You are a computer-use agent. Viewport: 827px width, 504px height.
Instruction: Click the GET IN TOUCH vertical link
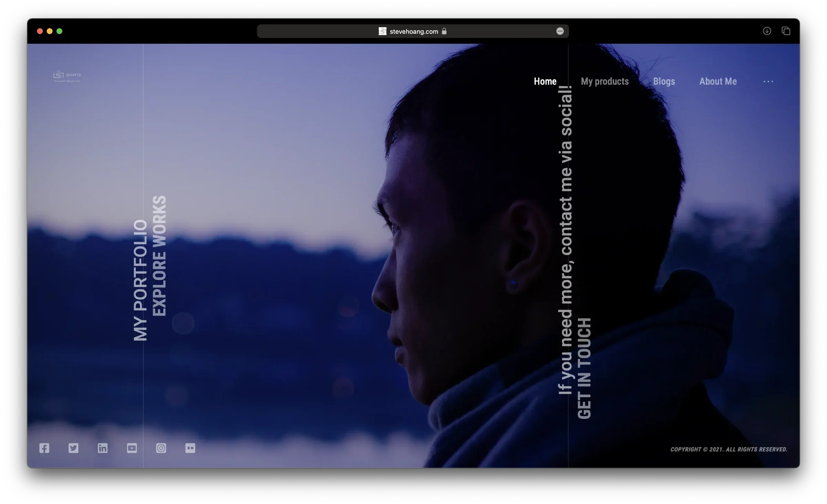[584, 368]
